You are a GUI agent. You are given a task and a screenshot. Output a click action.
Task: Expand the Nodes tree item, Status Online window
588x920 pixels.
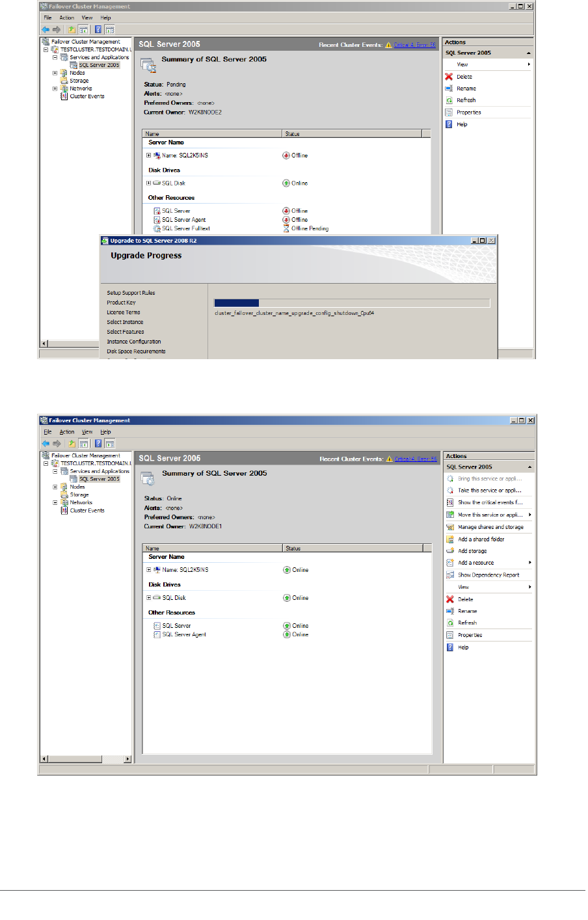pyautogui.click(x=55, y=487)
